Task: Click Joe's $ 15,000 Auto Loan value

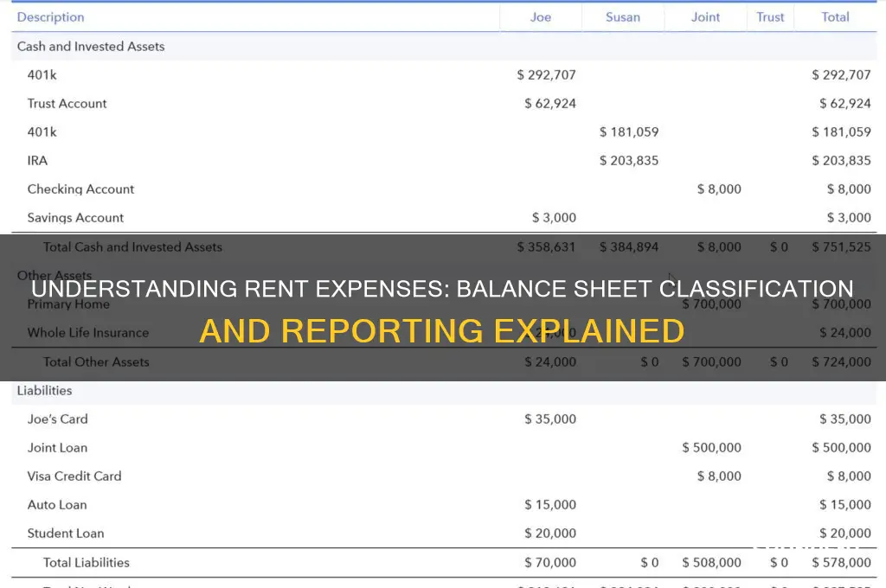Action: pos(550,504)
